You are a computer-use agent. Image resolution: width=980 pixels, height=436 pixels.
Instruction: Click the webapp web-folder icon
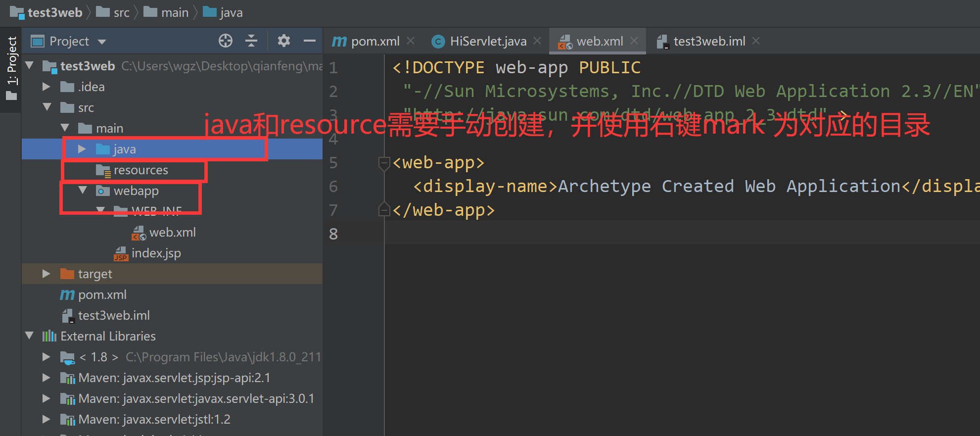[103, 191]
